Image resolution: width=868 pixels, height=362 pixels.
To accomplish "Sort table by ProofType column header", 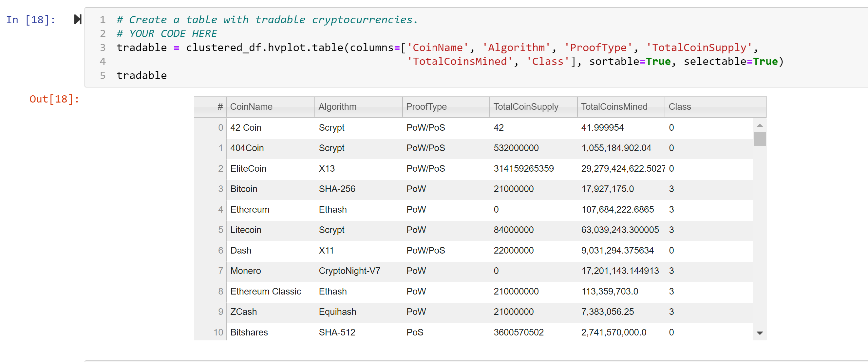I will coord(446,107).
